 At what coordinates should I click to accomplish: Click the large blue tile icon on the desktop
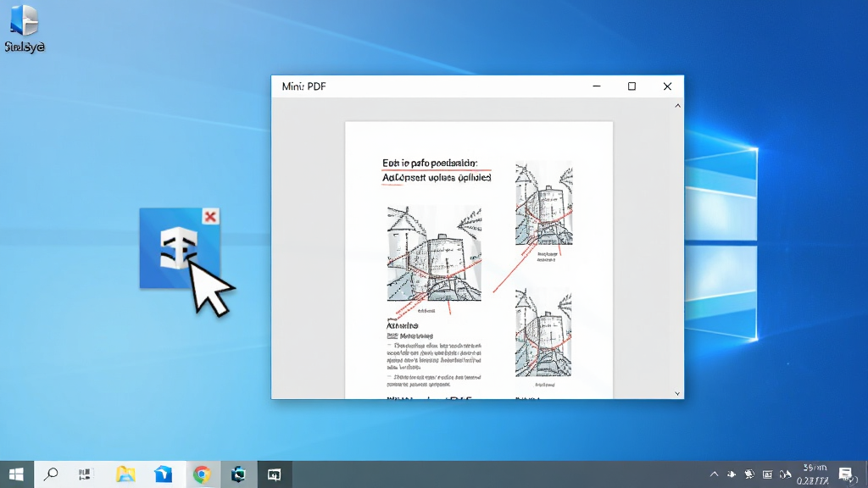[x=180, y=248]
